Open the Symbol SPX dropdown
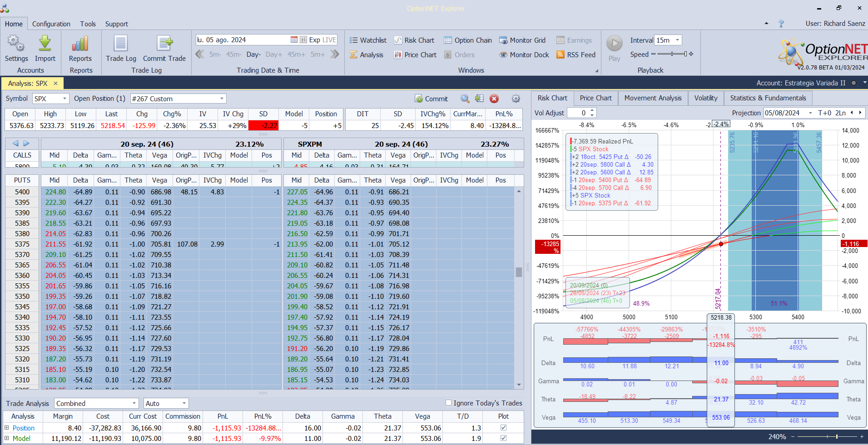The height and width of the screenshot is (445, 868). [64, 99]
